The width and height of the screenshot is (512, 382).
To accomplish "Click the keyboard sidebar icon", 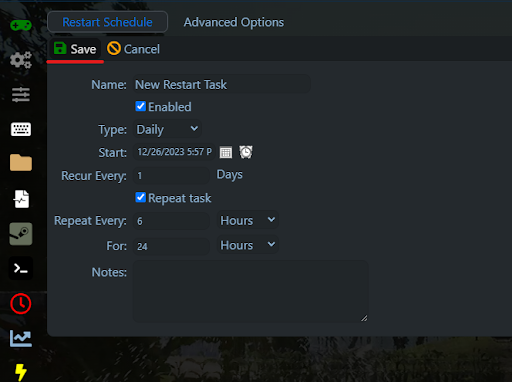I will coord(21,129).
